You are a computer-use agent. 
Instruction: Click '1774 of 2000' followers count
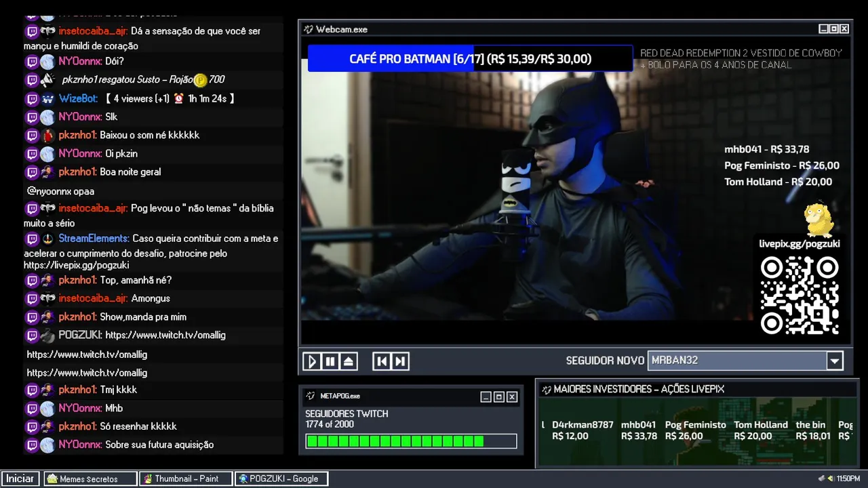click(330, 425)
